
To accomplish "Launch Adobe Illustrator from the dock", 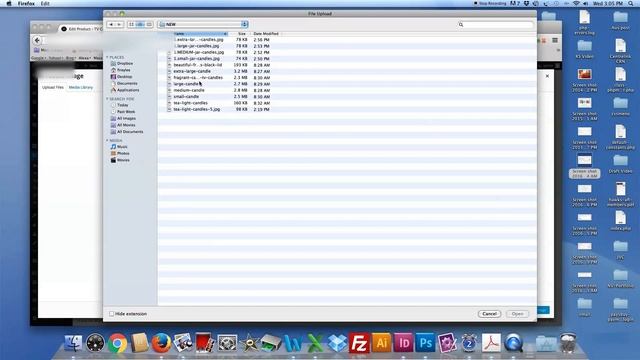I will pos(381,343).
